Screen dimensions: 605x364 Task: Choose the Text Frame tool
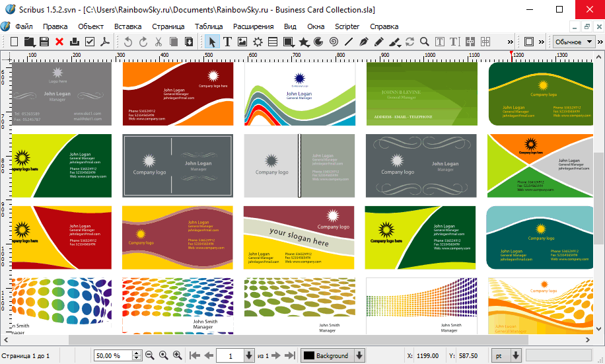point(227,42)
